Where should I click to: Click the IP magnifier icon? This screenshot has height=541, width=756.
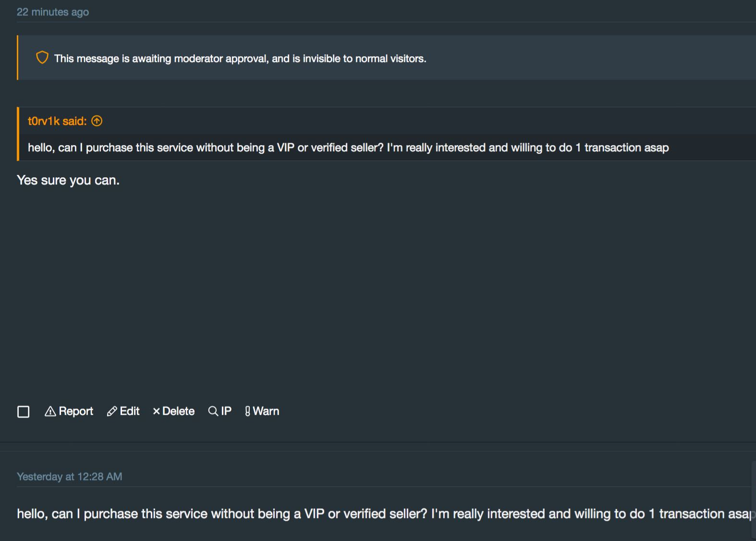(213, 411)
